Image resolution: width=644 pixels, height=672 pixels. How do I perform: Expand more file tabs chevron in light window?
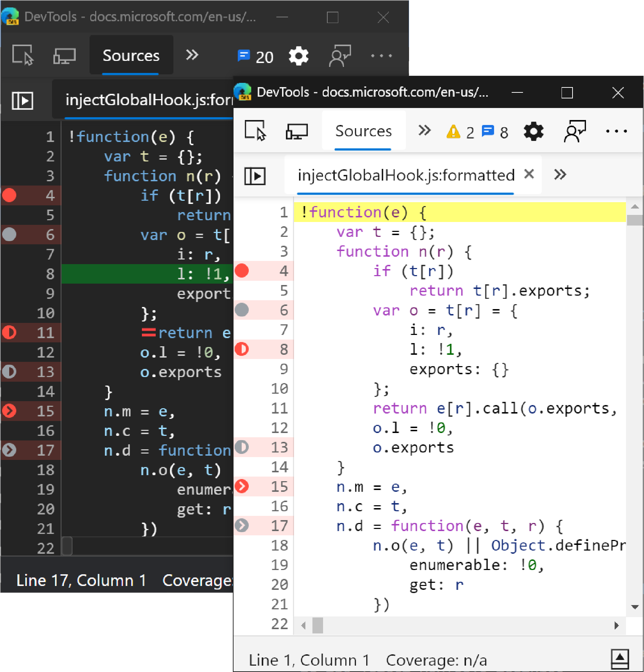pyautogui.click(x=560, y=175)
